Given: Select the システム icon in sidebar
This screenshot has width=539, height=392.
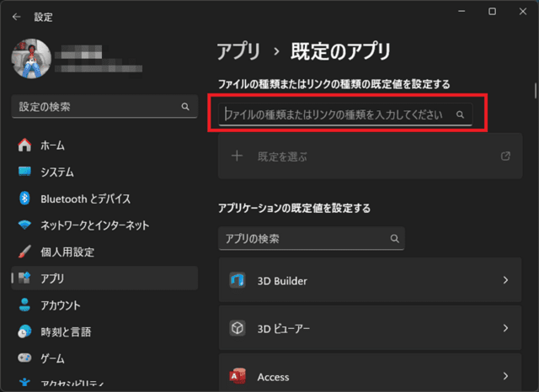Looking at the screenshot, I should pyautogui.click(x=24, y=172).
